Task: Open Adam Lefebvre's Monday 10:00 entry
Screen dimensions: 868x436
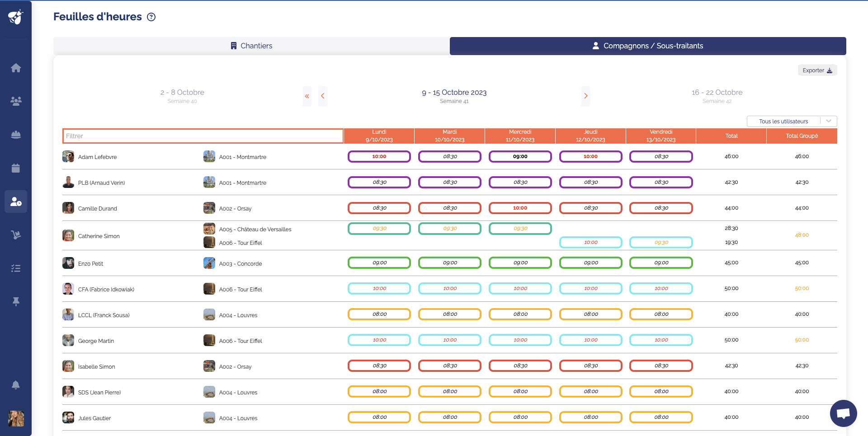Action: click(379, 157)
